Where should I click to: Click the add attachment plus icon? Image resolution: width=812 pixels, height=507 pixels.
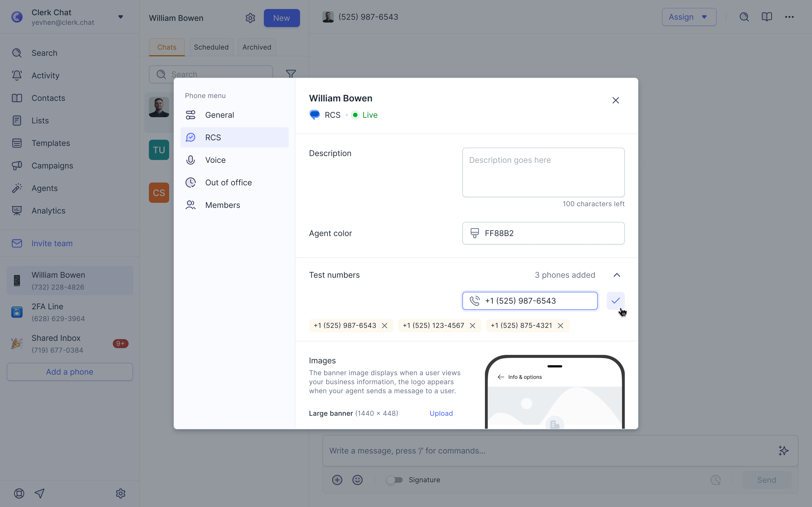(337, 480)
